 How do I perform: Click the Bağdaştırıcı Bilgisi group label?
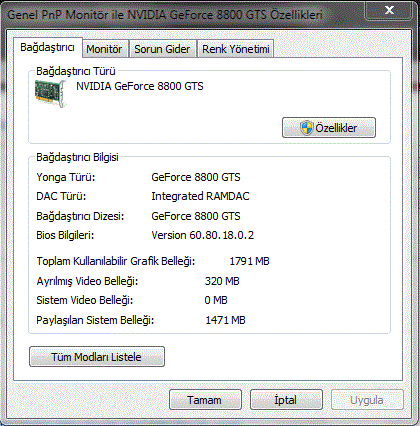point(77,157)
